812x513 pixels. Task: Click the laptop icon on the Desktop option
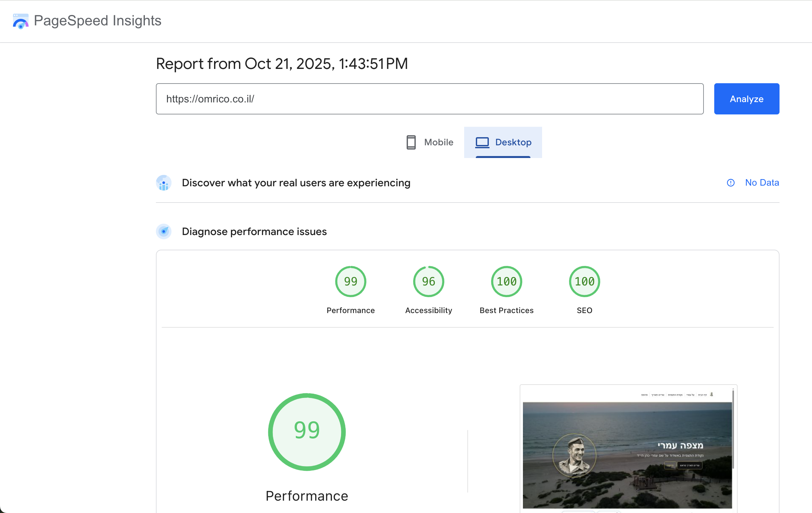click(x=482, y=142)
